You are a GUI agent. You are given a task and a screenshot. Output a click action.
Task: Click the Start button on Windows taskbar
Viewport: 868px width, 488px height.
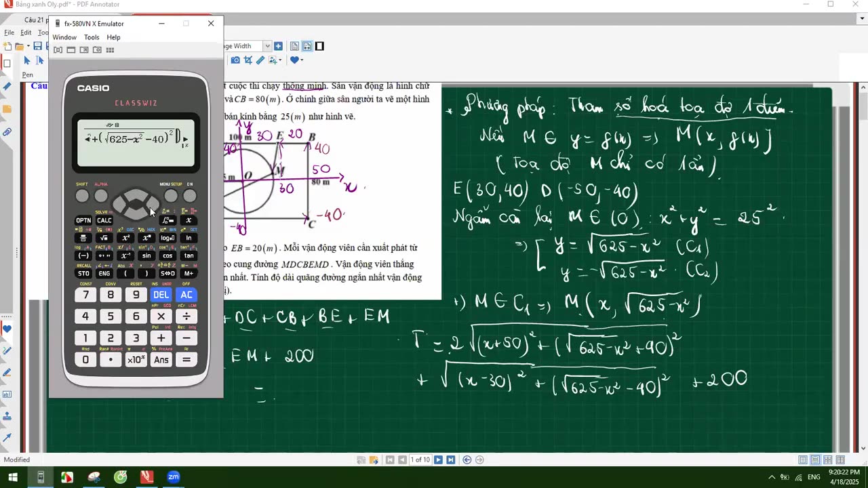[13, 477]
